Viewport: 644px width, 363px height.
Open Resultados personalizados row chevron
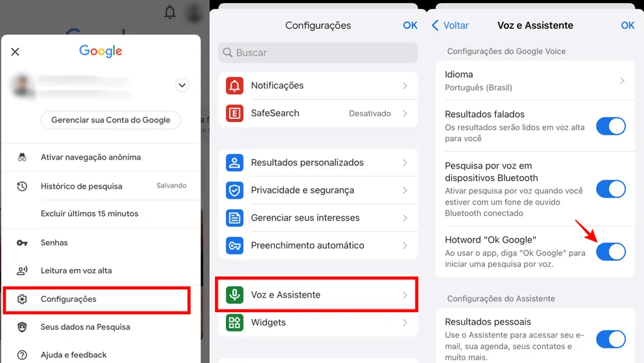pos(405,163)
